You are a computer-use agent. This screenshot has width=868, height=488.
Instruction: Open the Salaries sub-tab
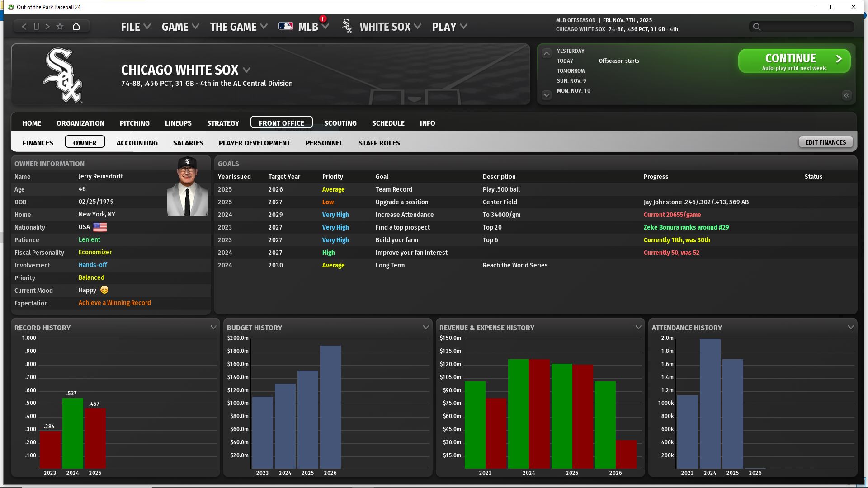(188, 143)
